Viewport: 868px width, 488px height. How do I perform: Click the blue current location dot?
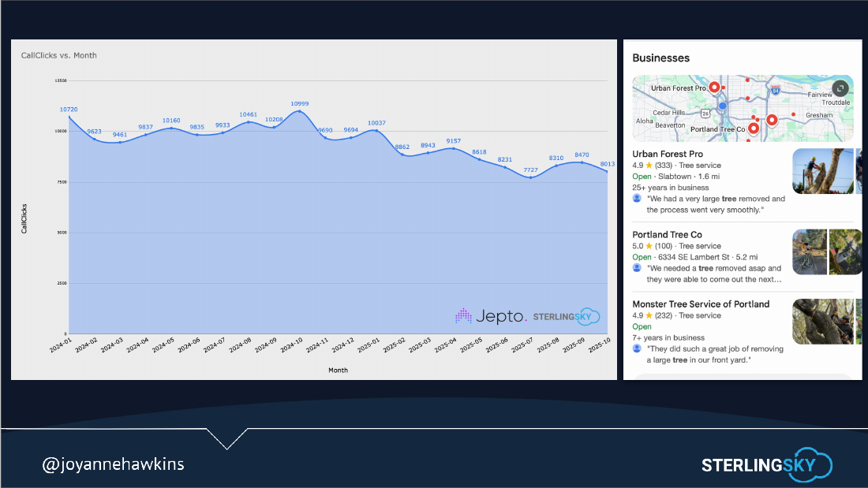[722, 106]
